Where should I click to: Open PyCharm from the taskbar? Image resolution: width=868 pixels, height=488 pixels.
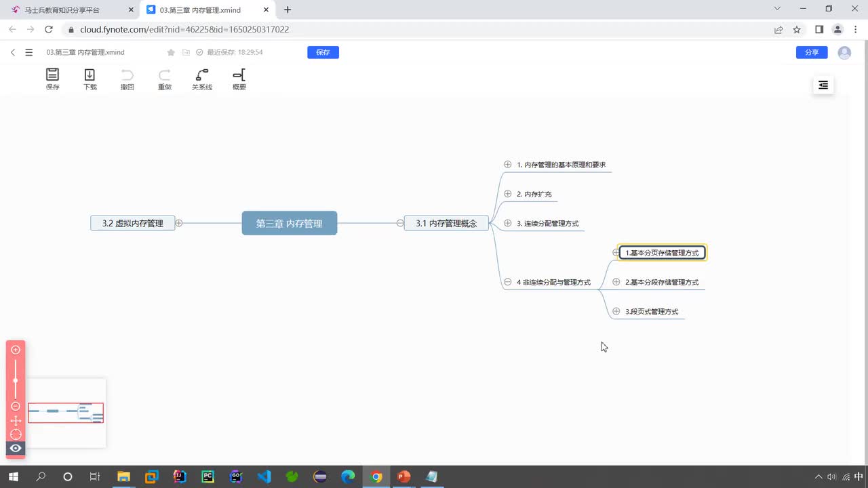tap(208, 476)
